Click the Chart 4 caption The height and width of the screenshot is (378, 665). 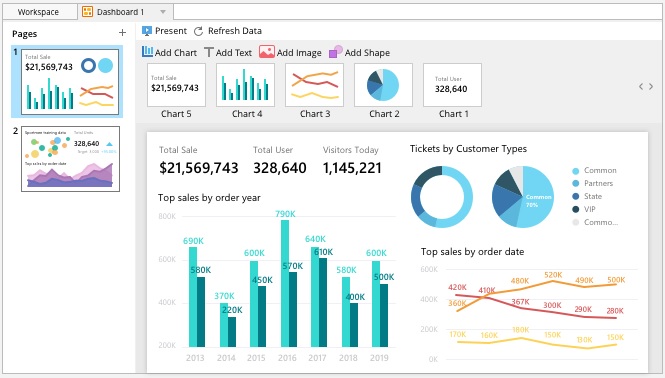[247, 114]
